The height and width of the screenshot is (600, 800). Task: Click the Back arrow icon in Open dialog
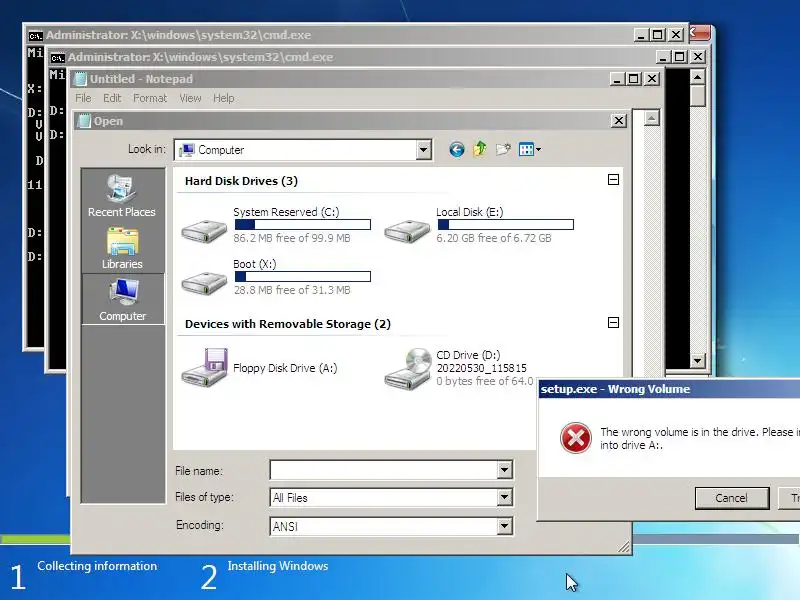coord(457,149)
